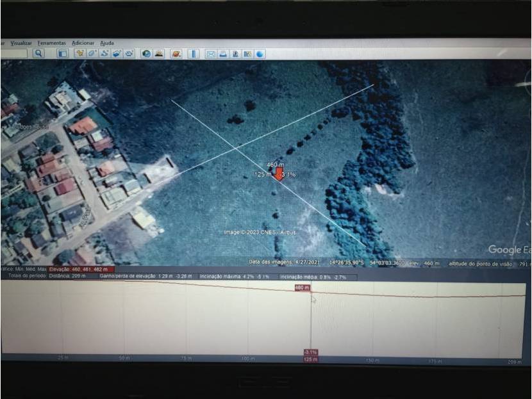Click the Data das imagens 4/27/2021 text
Viewport: 532px width, 399px height.
(285, 262)
